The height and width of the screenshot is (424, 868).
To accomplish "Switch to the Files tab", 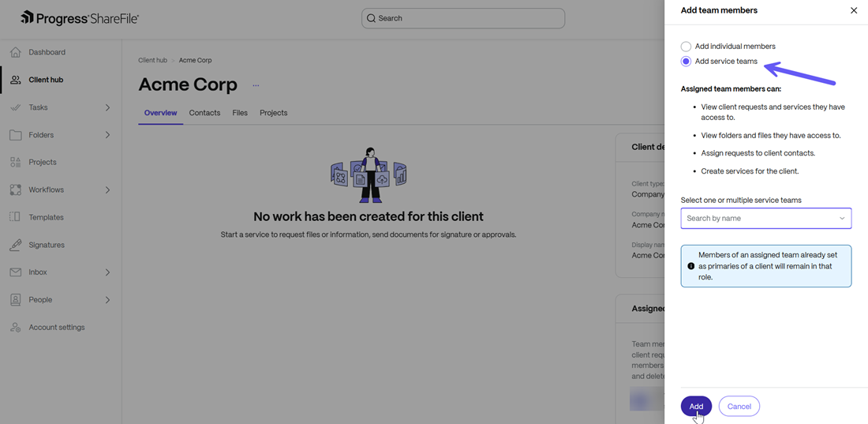I will 240,113.
